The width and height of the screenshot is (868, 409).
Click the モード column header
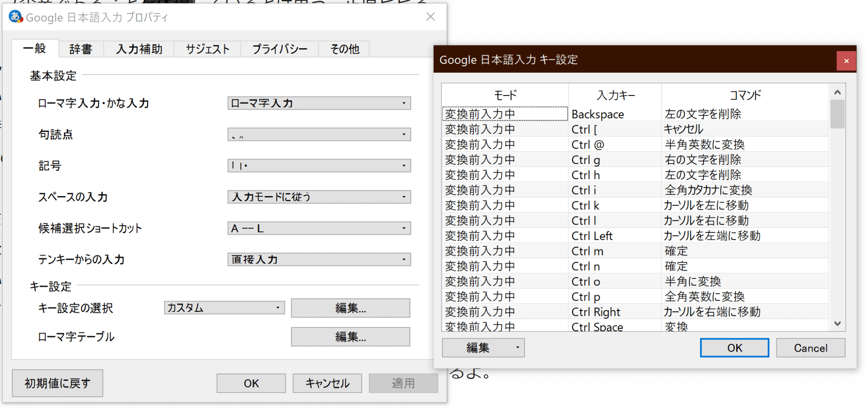pos(505,95)
